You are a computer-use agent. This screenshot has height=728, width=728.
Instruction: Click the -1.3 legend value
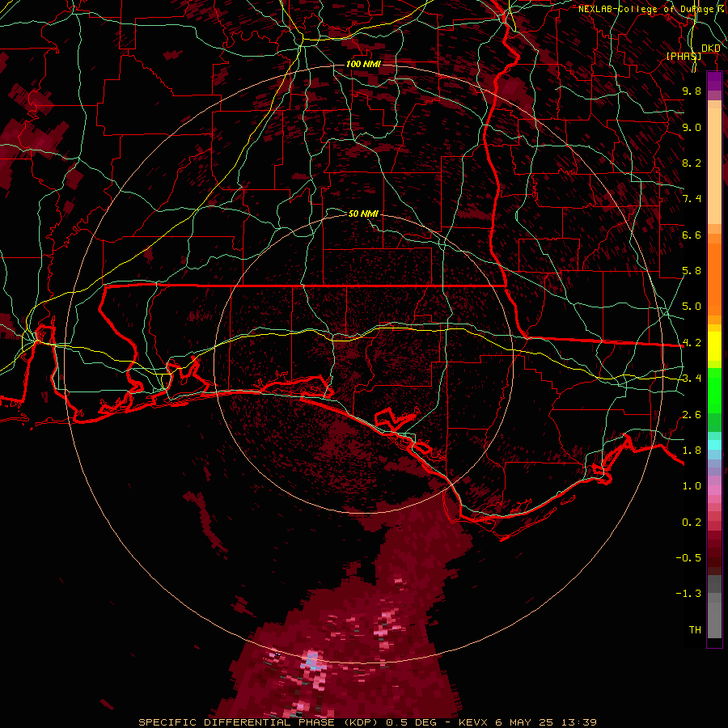(x=688, y=594)
